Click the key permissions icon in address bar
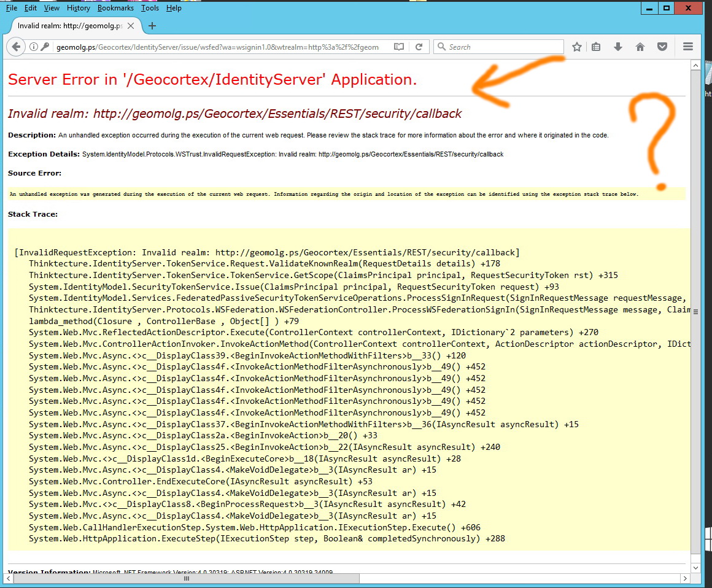Image resolution: width=712 pixels, height=588 pixels. (x=45, y=47)
